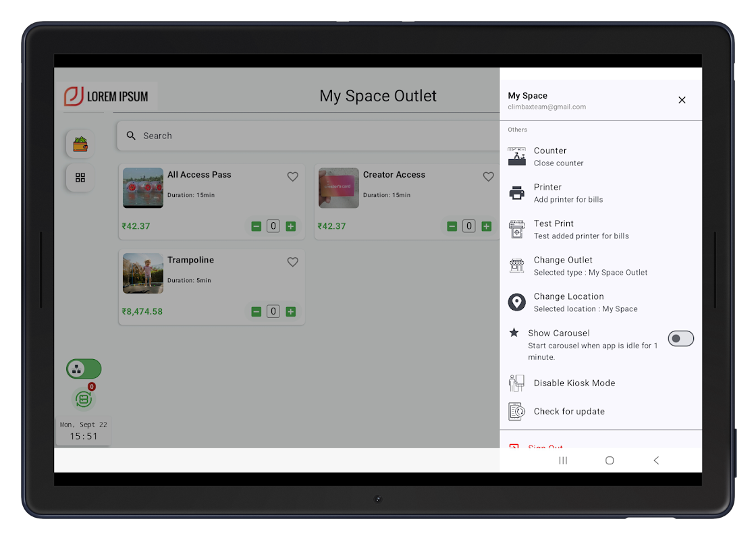
Task: Click the search magnifier icon
Action: pyautogui.click(x=131, y=136)
